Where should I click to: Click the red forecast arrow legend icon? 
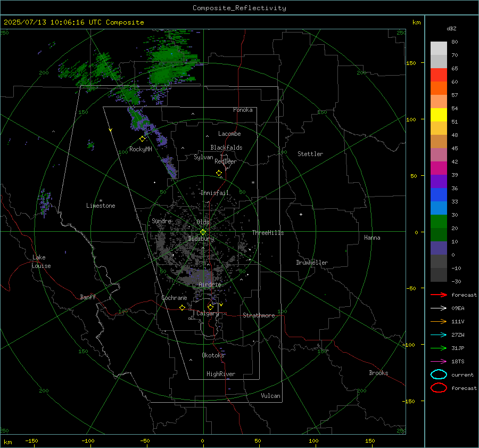[439, 295]
